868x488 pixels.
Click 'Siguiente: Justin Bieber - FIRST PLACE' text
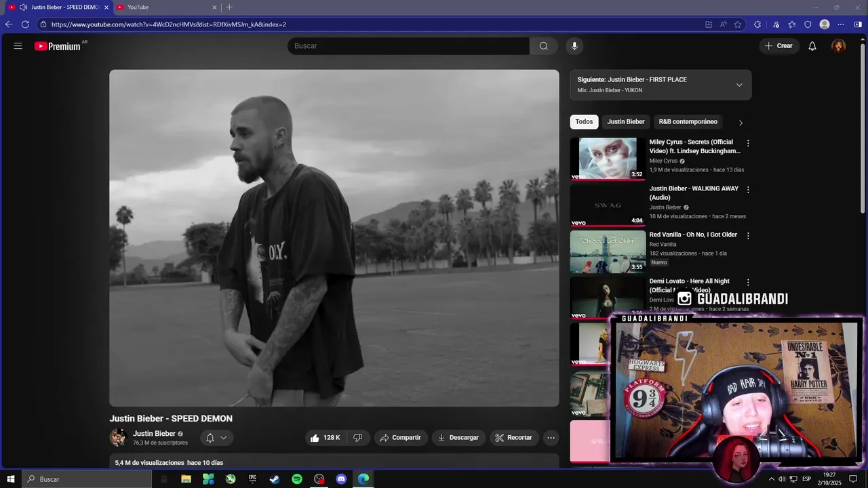pyautogui.click(x=632, y=79)
